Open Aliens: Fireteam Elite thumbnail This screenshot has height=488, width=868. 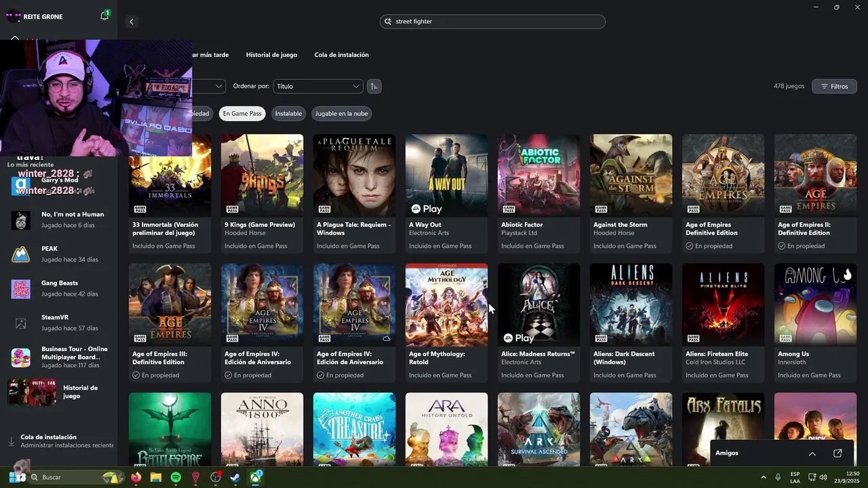[724, 305]
